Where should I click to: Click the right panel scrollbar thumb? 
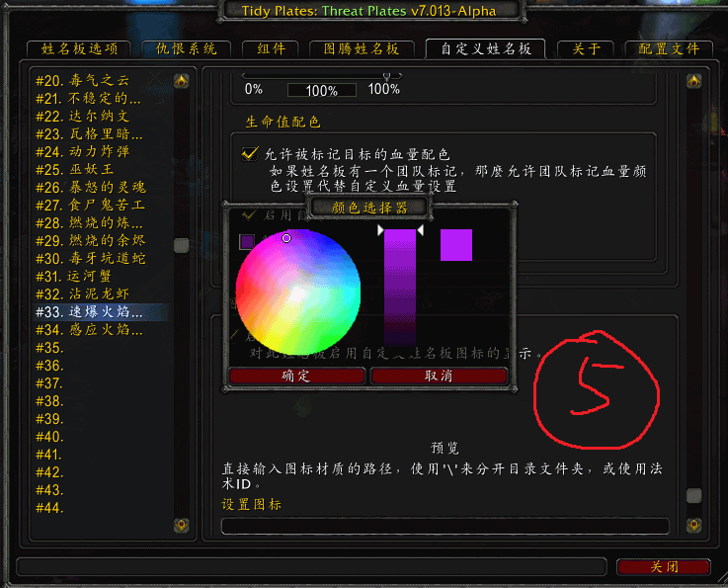693,495
